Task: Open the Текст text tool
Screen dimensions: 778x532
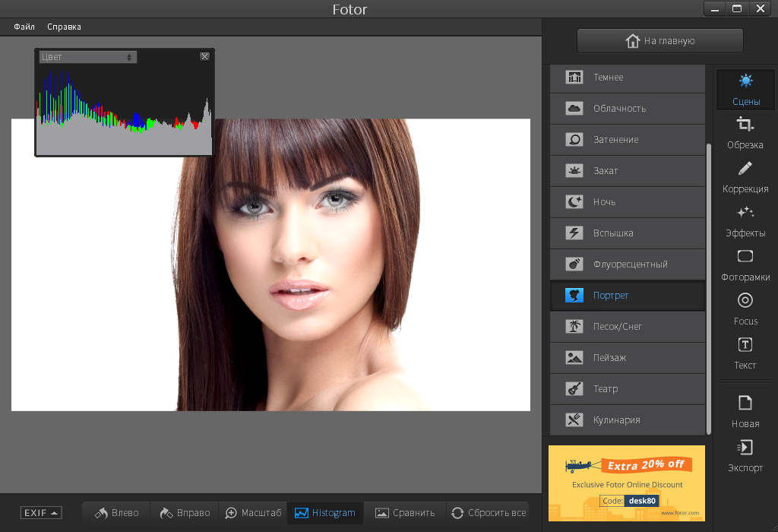Action: (745, 353)
